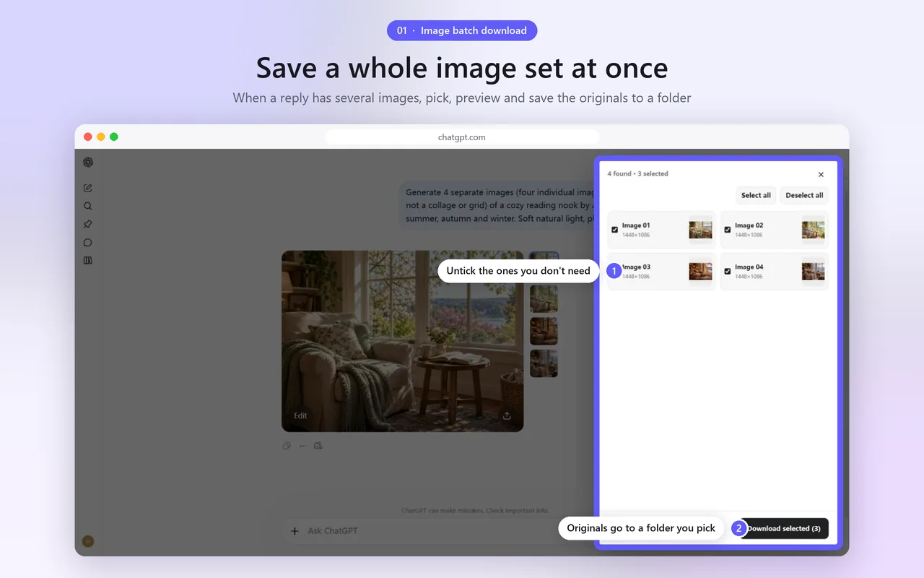
Task: Click the "Generate 4 separate images" prompt message
Action: pos(498,206)
